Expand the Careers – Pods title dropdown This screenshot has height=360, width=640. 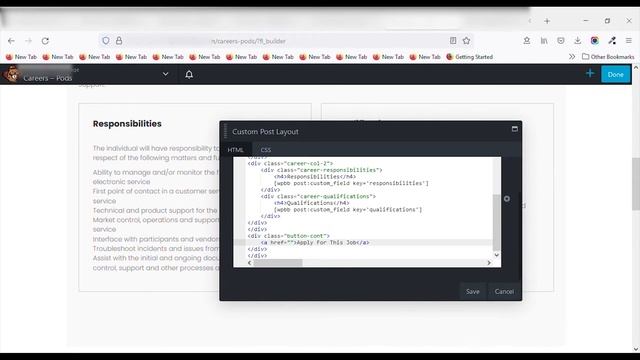pyautogui.click(x=165, y=74)
